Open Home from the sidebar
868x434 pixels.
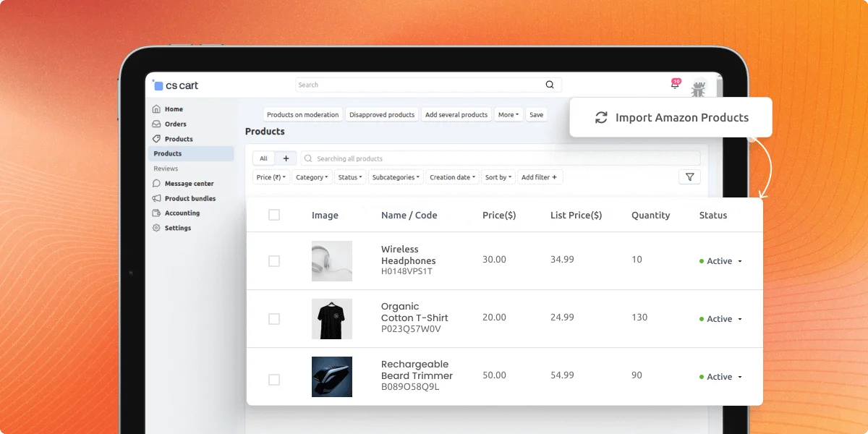173,109
